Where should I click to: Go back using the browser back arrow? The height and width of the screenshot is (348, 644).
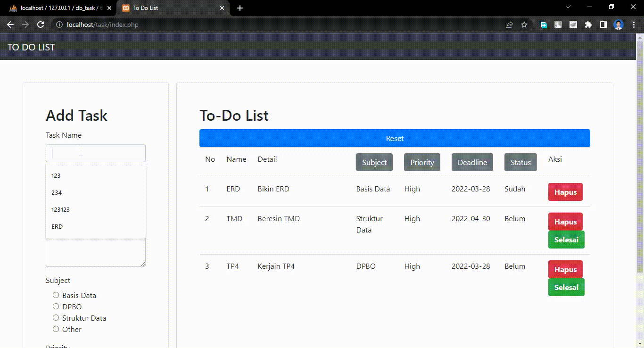click(10, 25)
